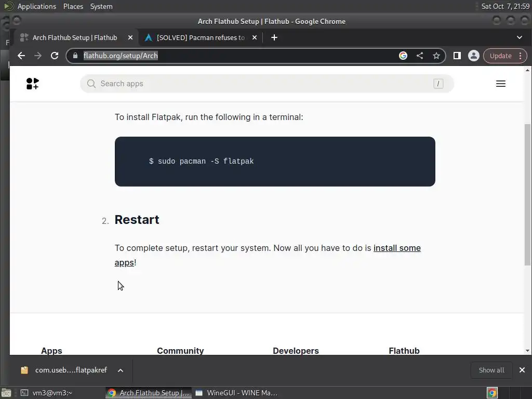Open the Flathub hamburger menu
This screenshot has width=532, height=399.
[501, 84]
